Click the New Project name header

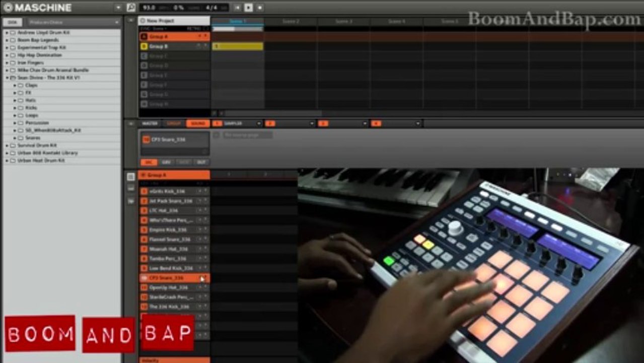[174, 21]
